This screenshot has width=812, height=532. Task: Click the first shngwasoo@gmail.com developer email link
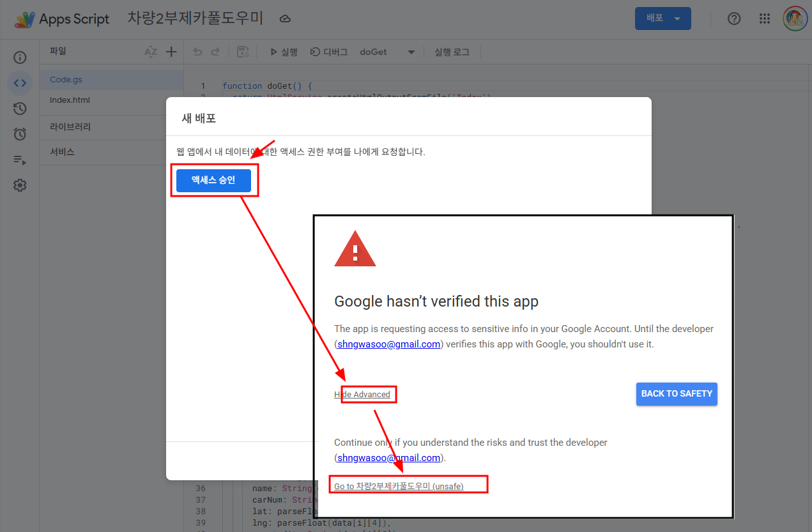[x=389, y=344]
